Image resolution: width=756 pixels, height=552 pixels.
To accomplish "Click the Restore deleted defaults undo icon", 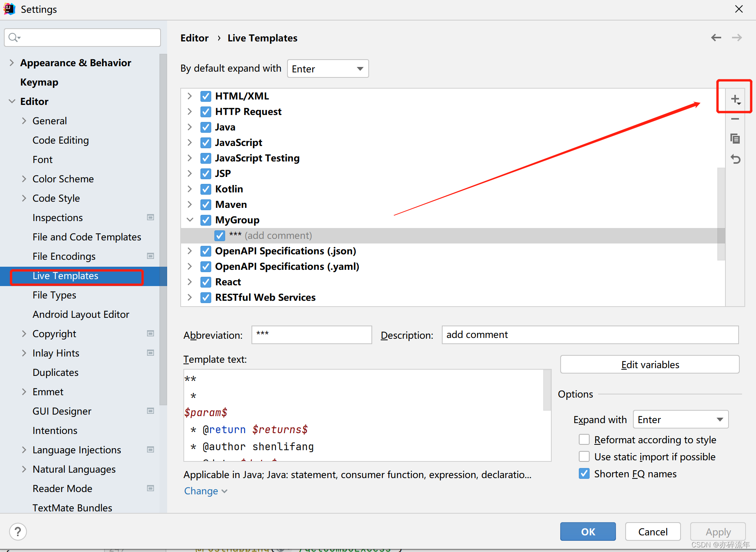I will tap(735, 159).
